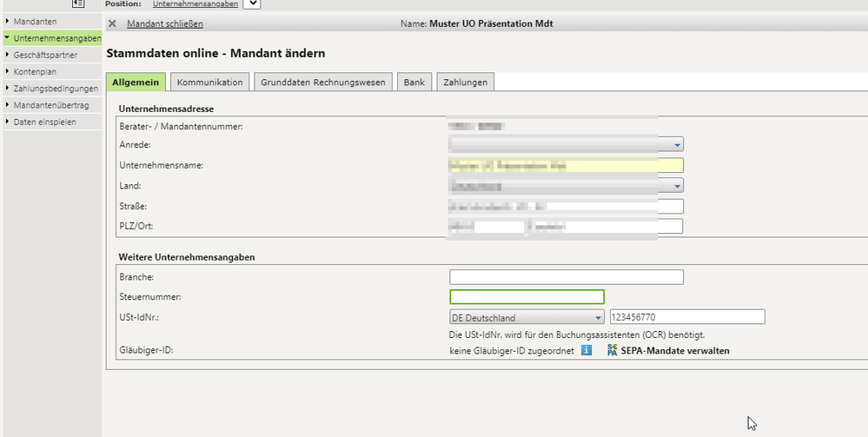The image size is (868, 437).
Task: Expand Mandanten in the sidebar
Action: 36,21
